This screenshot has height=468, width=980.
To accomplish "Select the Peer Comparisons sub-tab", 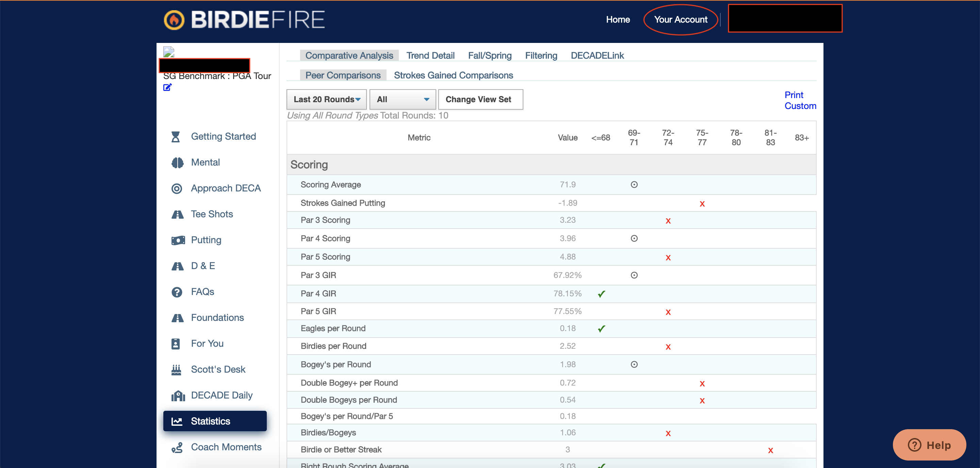I will point(343,75).
